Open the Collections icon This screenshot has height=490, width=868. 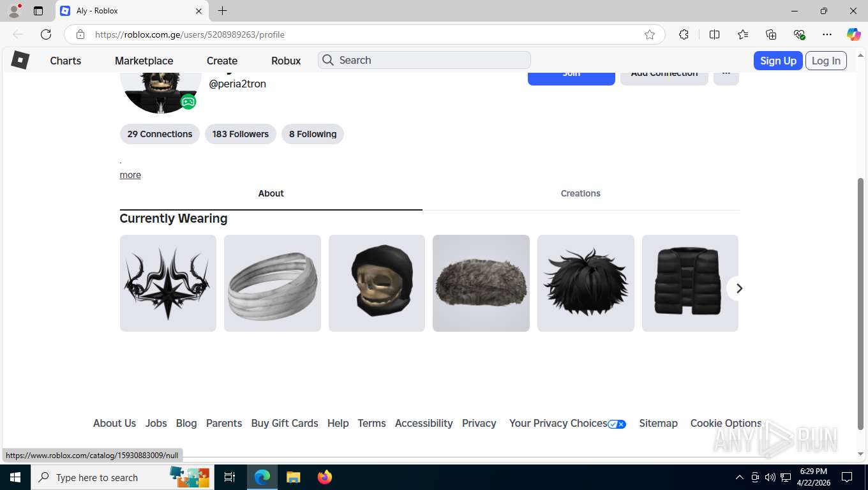click(771, 34)
